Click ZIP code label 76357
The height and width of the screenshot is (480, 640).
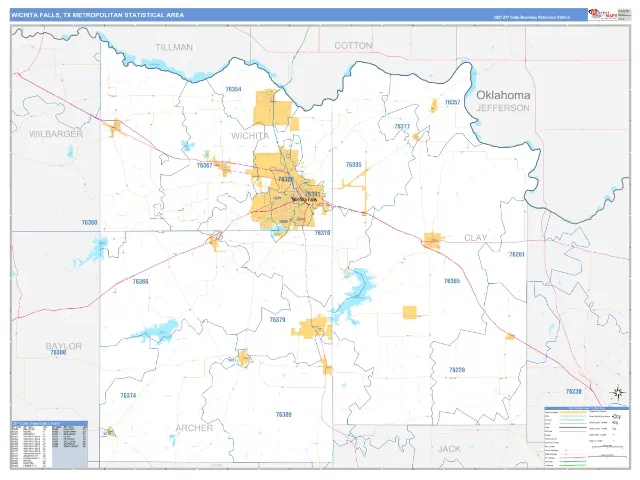tap(452, 102)
